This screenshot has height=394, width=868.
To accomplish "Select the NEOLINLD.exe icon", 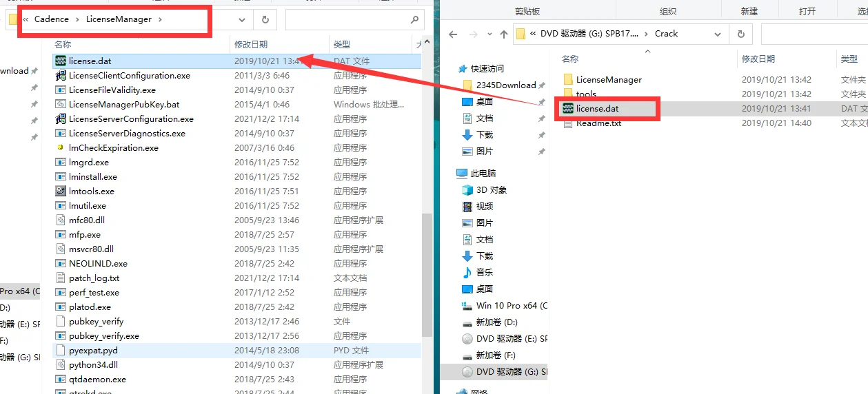I will [61, 264].
